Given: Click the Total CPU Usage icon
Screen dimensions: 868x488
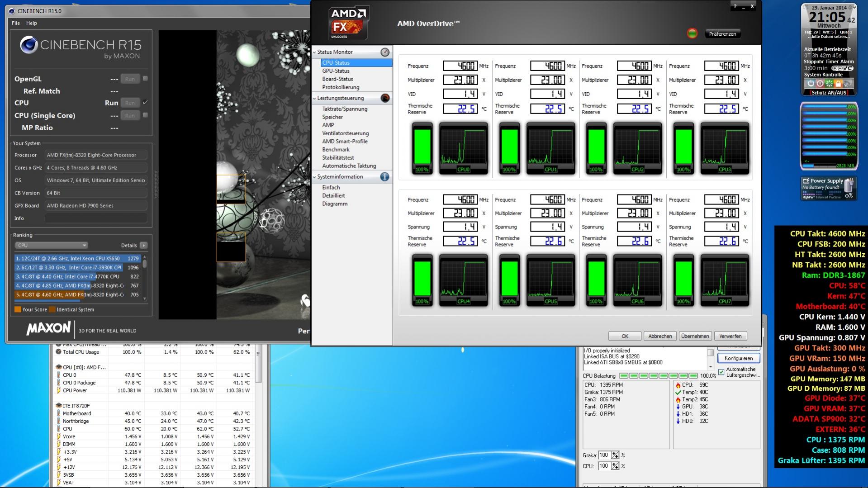Looking at the screenshot, I should coord(58,352).
